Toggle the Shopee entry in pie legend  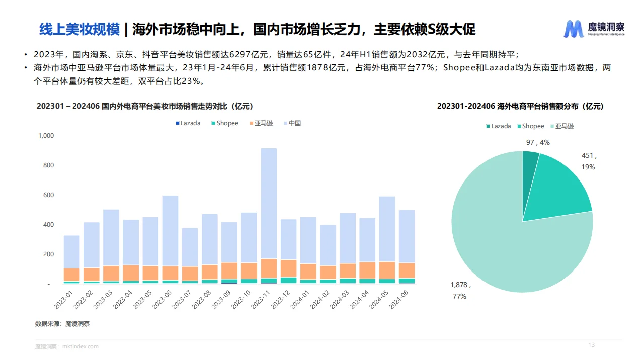518,126
